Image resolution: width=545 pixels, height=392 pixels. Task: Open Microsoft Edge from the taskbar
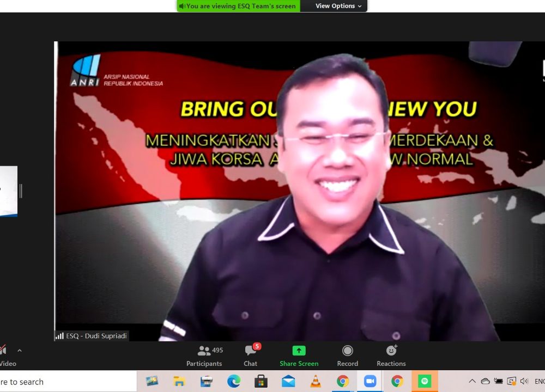tap(234, 381)
